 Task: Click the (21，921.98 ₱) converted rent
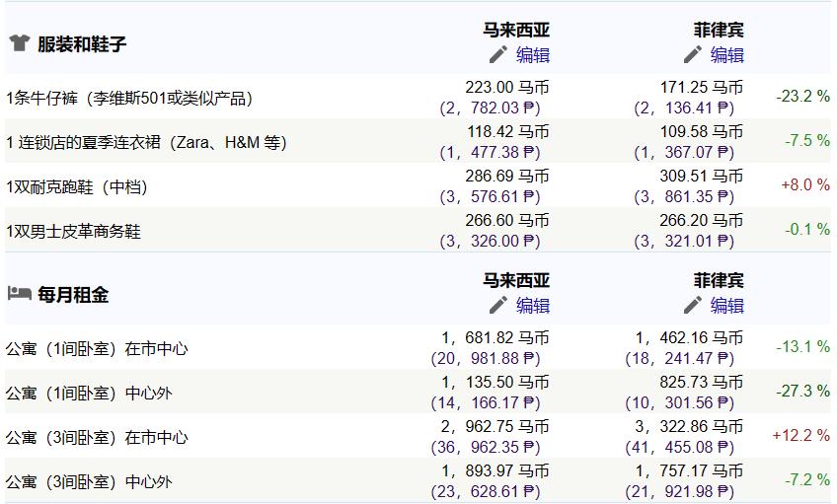(680, 490)
